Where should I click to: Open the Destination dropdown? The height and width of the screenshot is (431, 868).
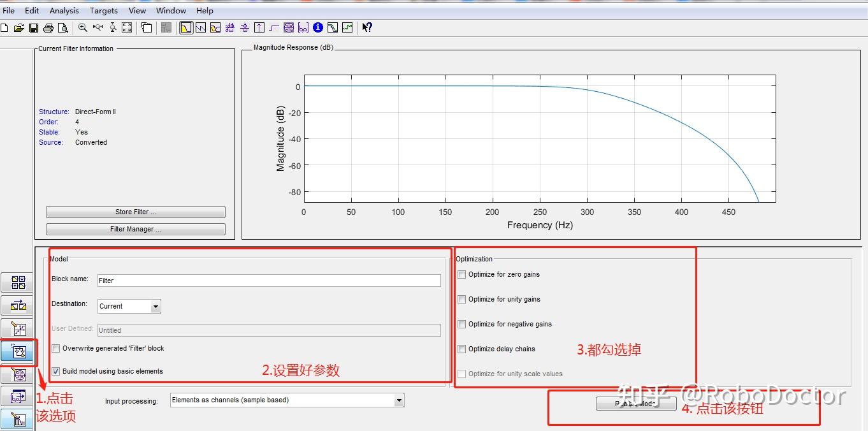[x=155, y=306]
